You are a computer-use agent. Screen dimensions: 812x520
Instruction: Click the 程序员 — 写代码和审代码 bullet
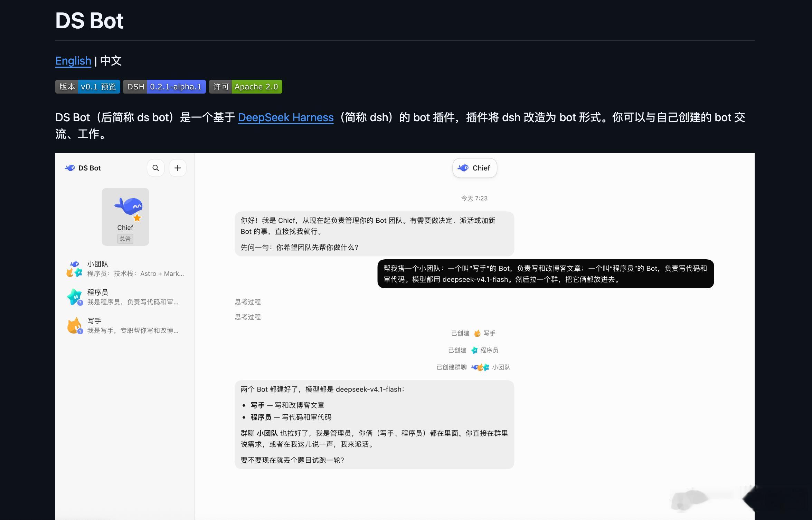(x=291, y=417)
